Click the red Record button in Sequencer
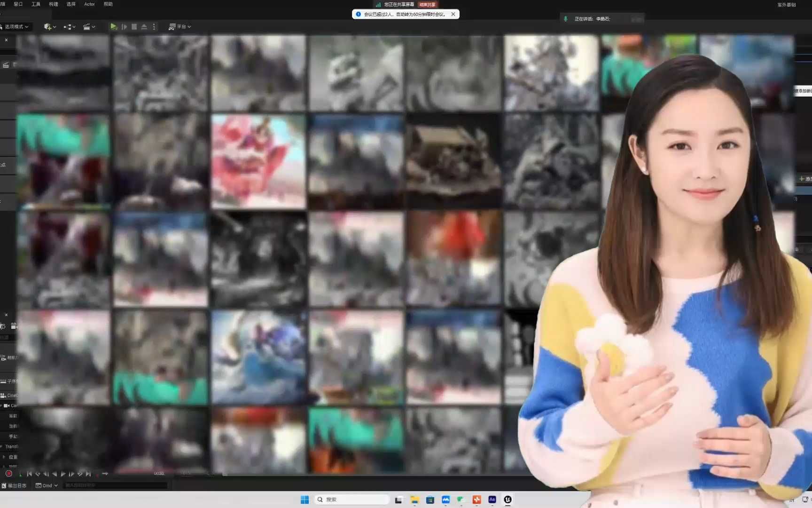 click(8, 474)
